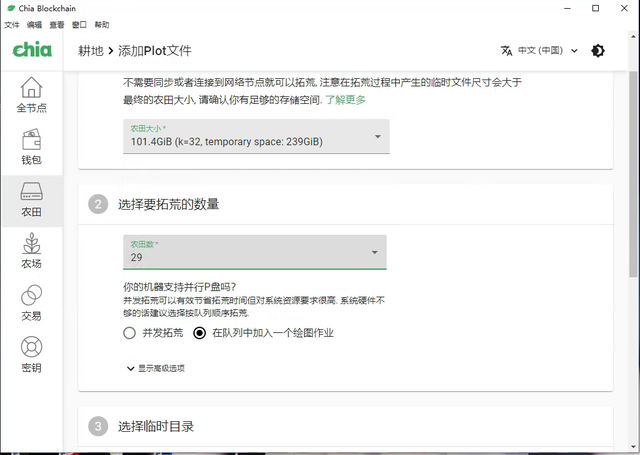640x455 pixels.
Task: Go to the 农场 (Farm) sidebar icon
Action: (31, 251)
